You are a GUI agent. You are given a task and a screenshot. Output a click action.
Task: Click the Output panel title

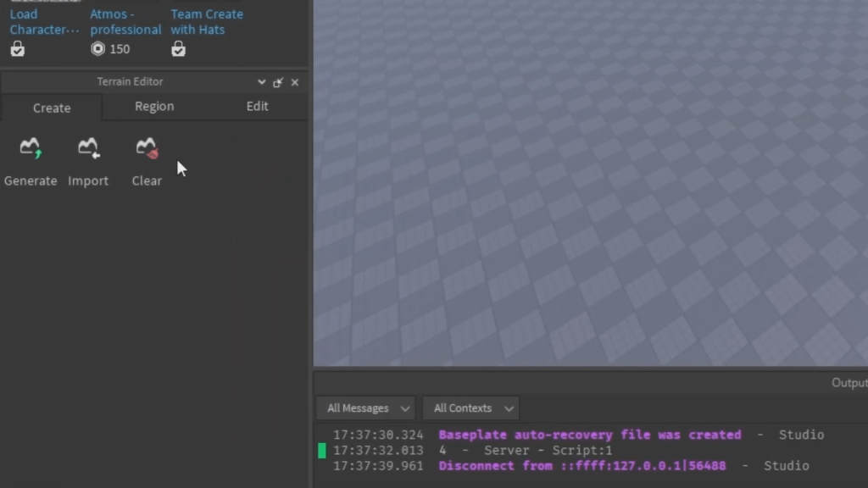849,383
